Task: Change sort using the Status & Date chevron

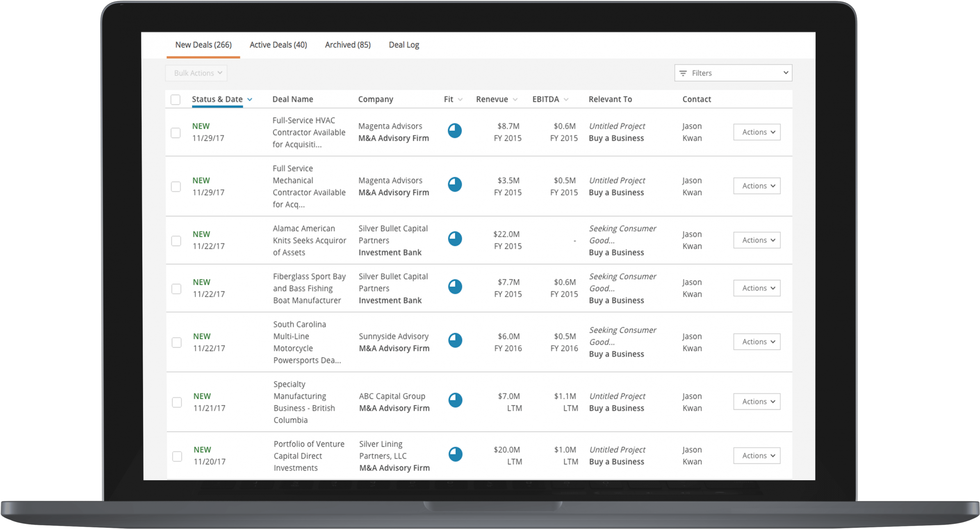Action: tap(250, 99)
